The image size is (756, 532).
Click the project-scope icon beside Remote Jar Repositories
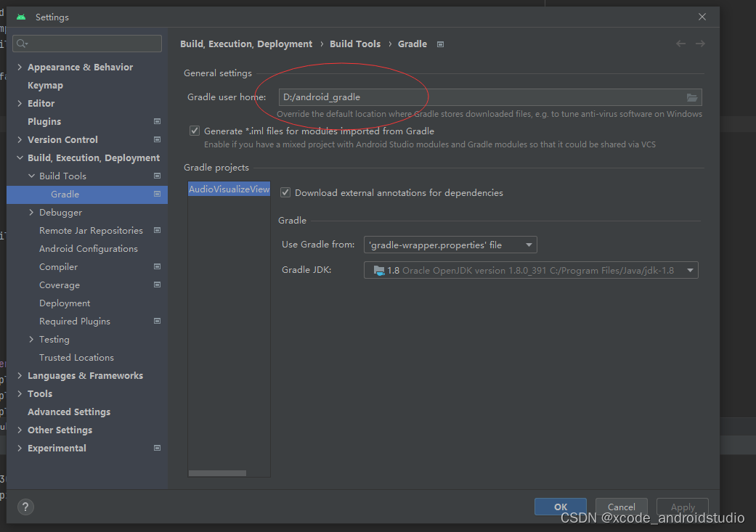tap(157, 230)
